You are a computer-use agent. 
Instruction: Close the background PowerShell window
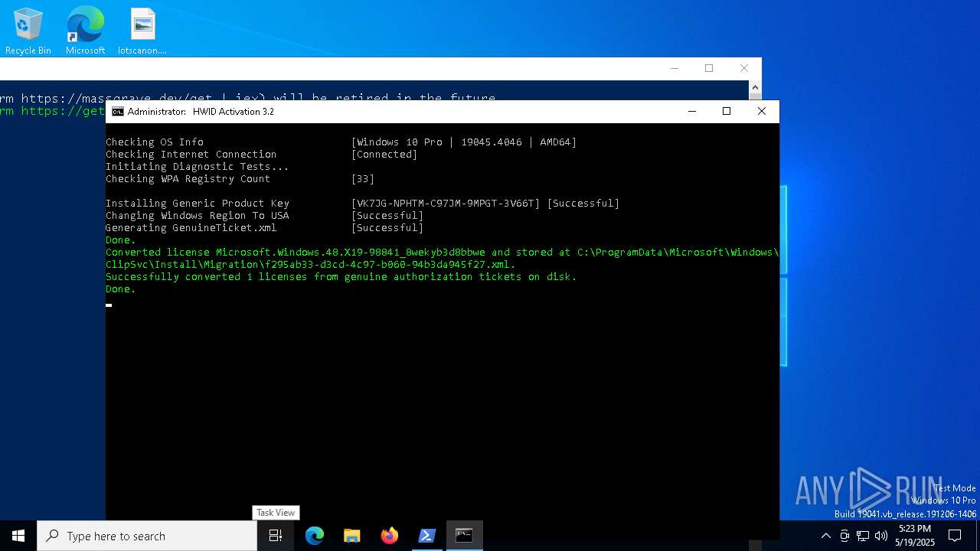(744, 68)
